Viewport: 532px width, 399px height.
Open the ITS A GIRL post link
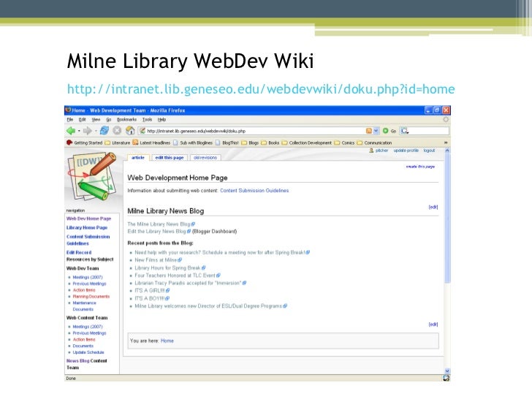pos(152,290)
